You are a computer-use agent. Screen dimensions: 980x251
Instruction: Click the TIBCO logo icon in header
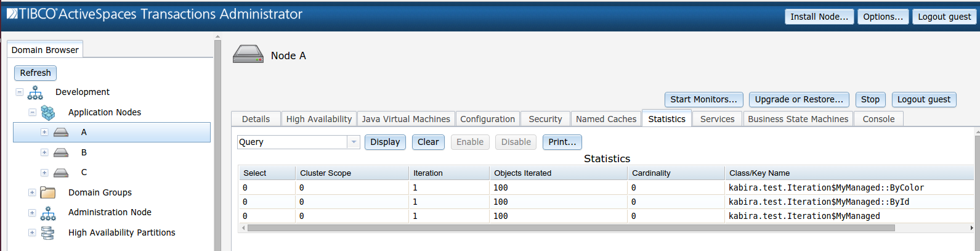[x=12, y=14]
